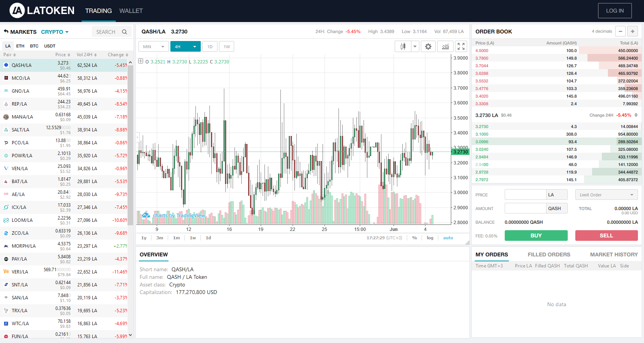This screenshot has height=343, width=644.
Task: Click the LOOM/LA coin icon
Action: pyautogui.click(x=6, y=220)
